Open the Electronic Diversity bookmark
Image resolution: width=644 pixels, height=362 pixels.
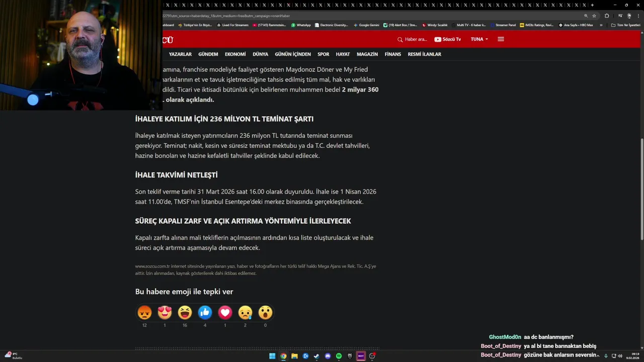click(x=331, y=25)
